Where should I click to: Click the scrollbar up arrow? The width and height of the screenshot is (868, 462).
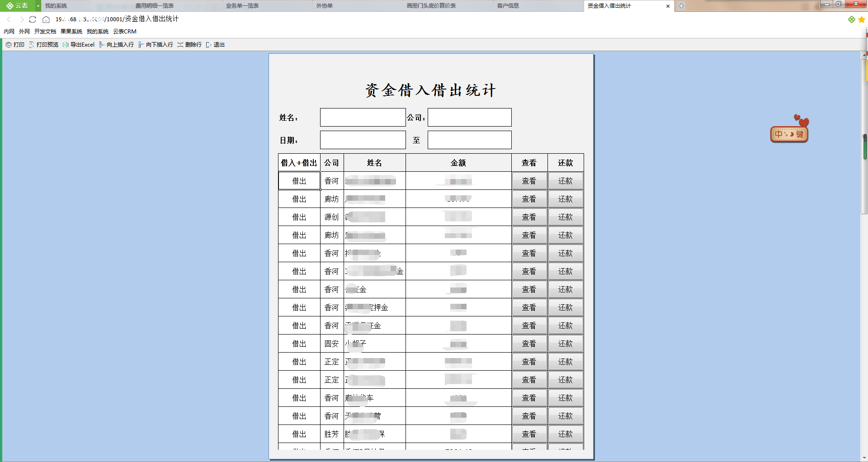(864, 54)
